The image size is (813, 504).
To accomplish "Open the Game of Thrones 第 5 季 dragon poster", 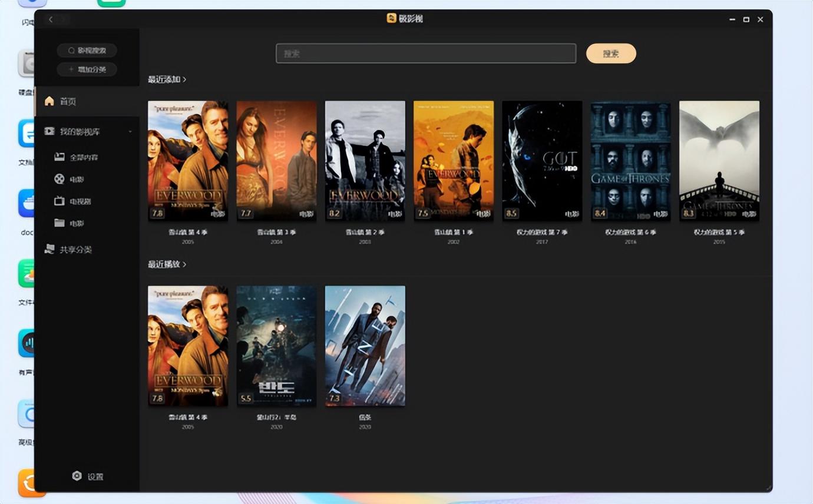I will tap(719, 161).
